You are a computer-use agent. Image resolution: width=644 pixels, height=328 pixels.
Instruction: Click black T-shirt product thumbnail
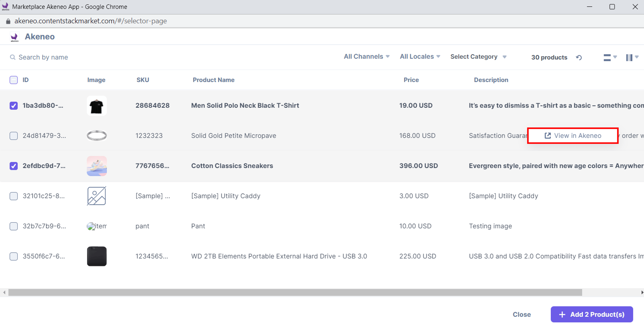coord(97,106)
